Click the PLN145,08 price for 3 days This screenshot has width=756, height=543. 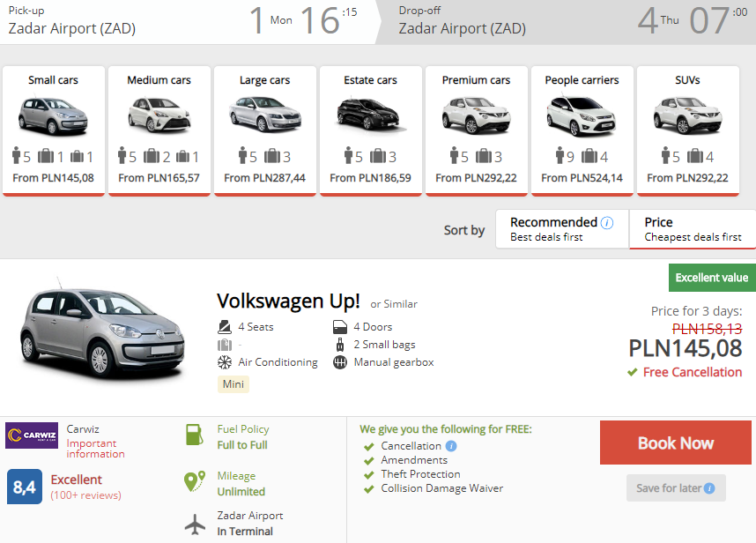coord(686,348)
